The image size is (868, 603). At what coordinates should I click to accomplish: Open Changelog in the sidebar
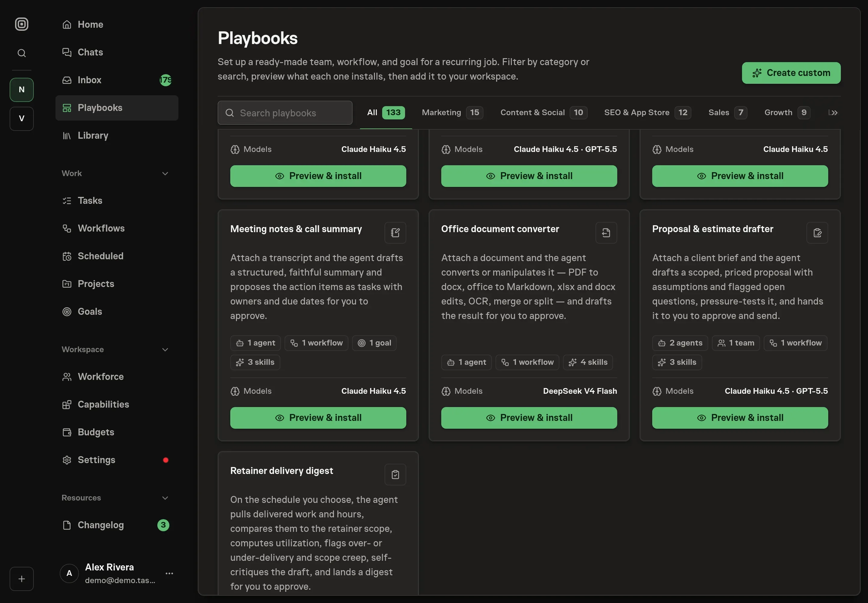coord(117,525)
